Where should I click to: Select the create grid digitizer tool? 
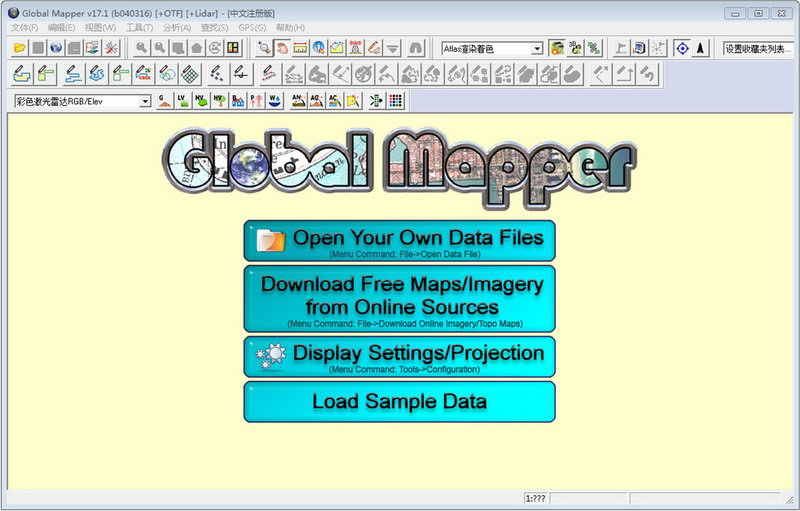coord(190,74)
